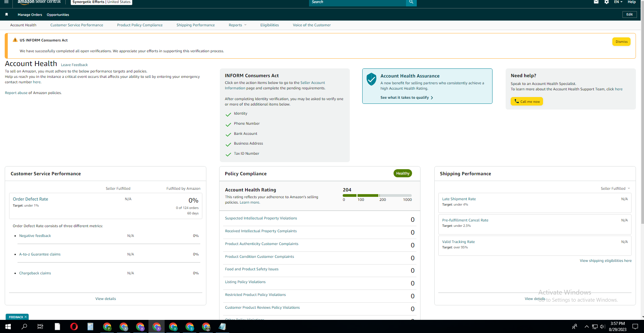Open the Synergetic Efforts marketplace switcher
Screen dimensions: 644x333
[101, 2]
